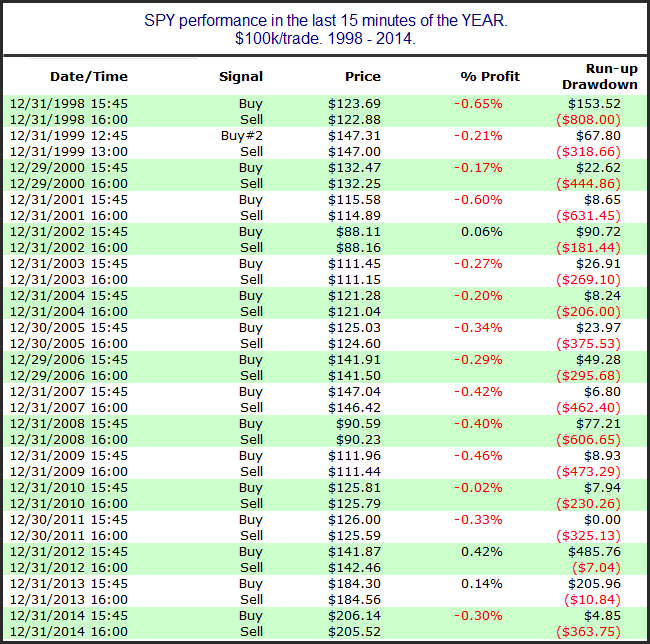Select the -0.34% profit value
Viewport: 650px width, 644px height.
pyautogui.click(x=478, y=328)
